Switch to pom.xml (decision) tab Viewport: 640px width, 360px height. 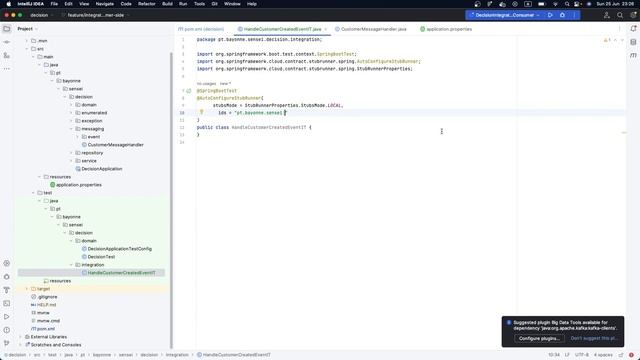pos(201,29)
